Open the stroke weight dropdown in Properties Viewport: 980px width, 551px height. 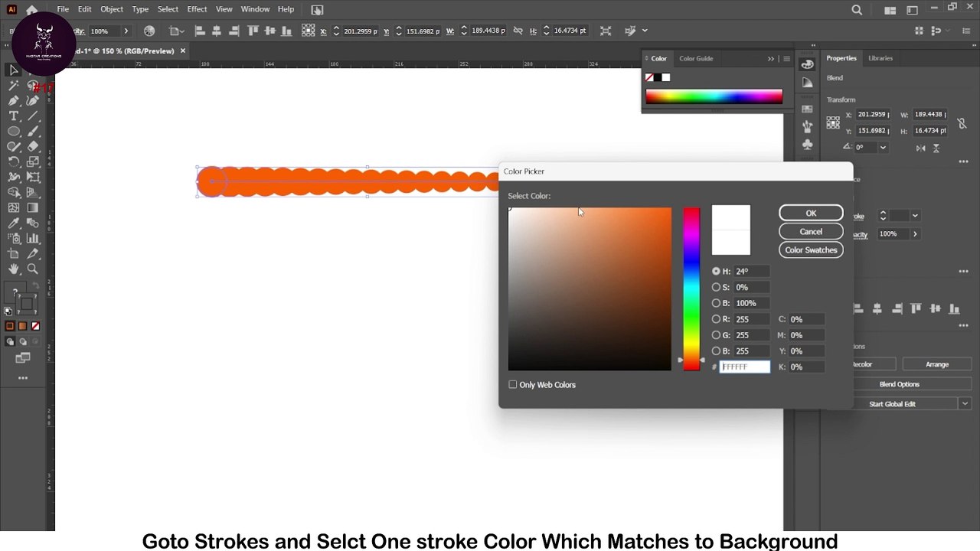pyautogui.click(x=915, y=216)
